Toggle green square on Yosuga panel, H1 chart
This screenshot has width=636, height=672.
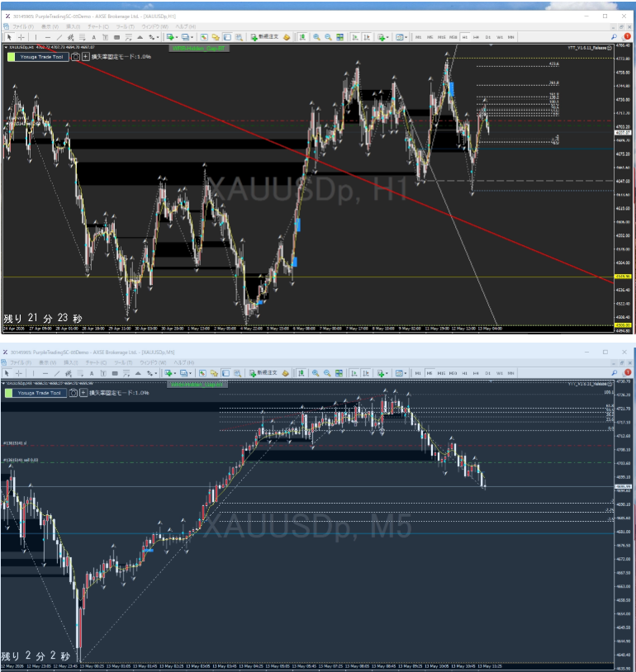(11, 57)
